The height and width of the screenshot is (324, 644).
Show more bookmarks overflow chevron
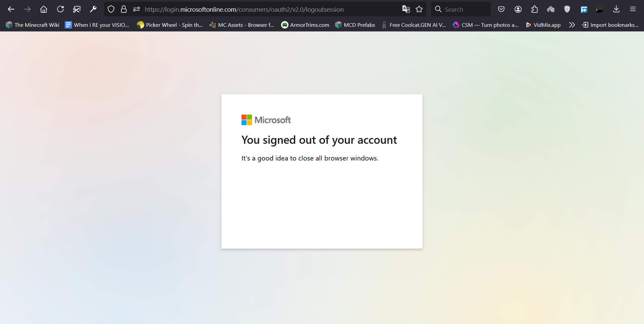pos(572,25)
